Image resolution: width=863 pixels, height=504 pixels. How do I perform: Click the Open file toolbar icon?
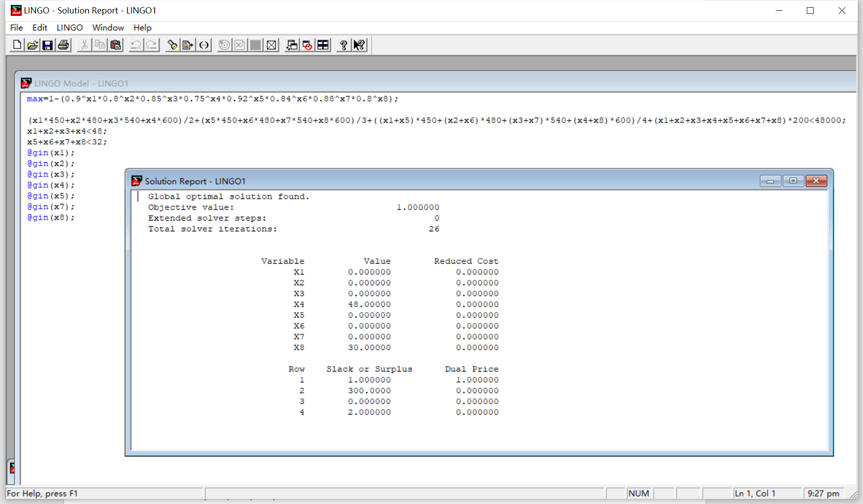(x=32, y=45)
